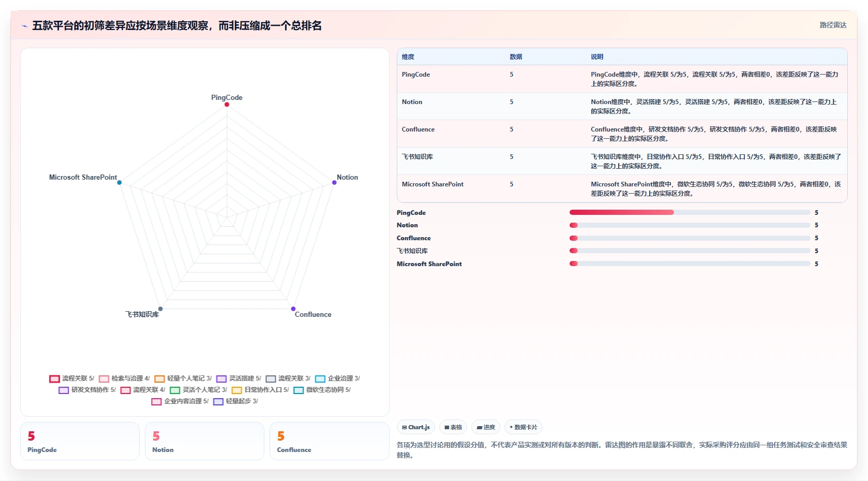The width and height of the screenshot is (868, 481).
Task: Click the Confluence progress bar
Action: coord(690,238)
